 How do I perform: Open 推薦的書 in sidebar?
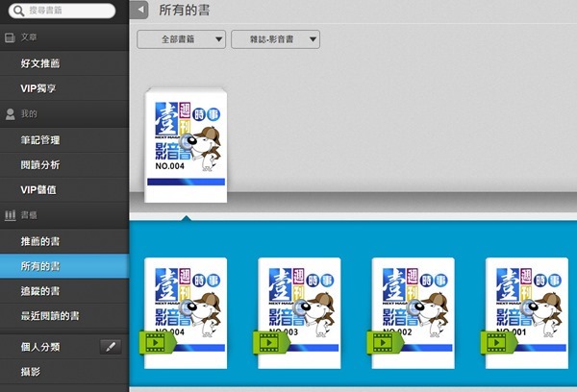[x=64, y=241]
